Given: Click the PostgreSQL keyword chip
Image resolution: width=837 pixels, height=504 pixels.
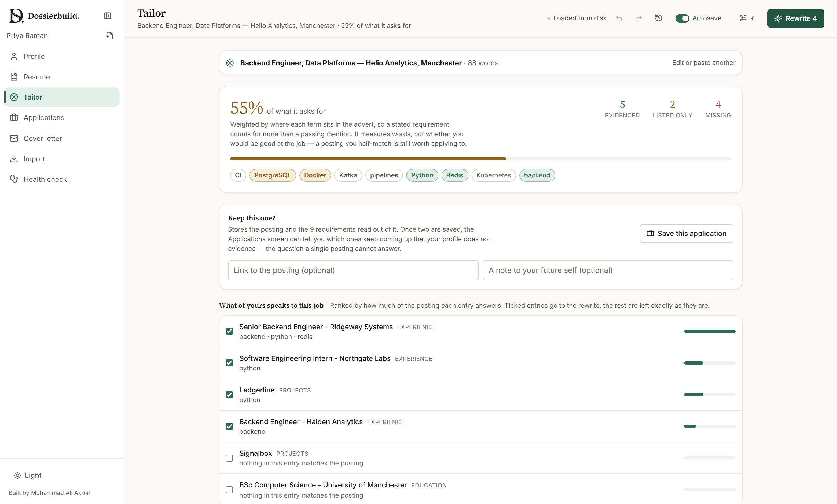Looking at the screenshot, I should (x=273, y=175).
